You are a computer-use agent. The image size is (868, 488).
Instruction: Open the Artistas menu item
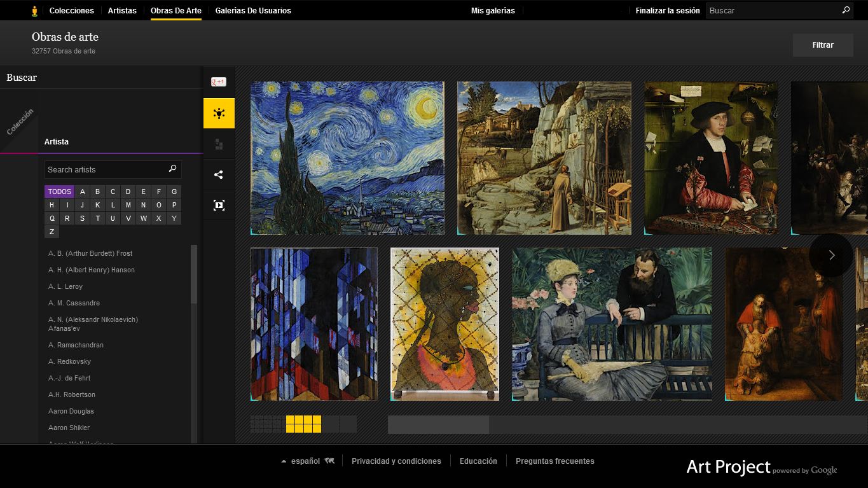click(x=122, y=10)
